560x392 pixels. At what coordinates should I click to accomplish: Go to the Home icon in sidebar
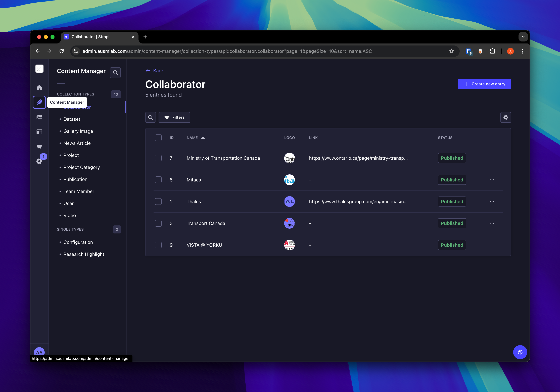tap(39, 88)
